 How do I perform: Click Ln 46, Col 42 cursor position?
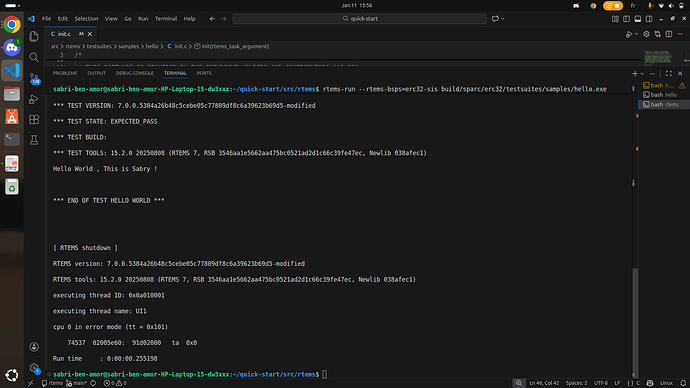[x=544, y=383]
